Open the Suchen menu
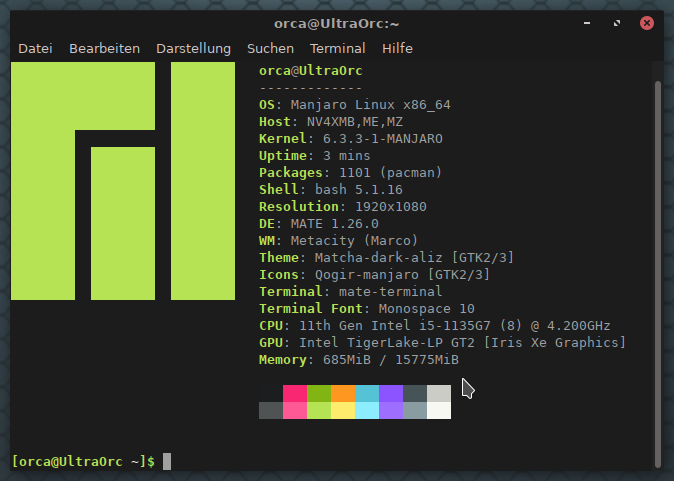The height and width of the screenshot is (481, 674). click(270, 49)
